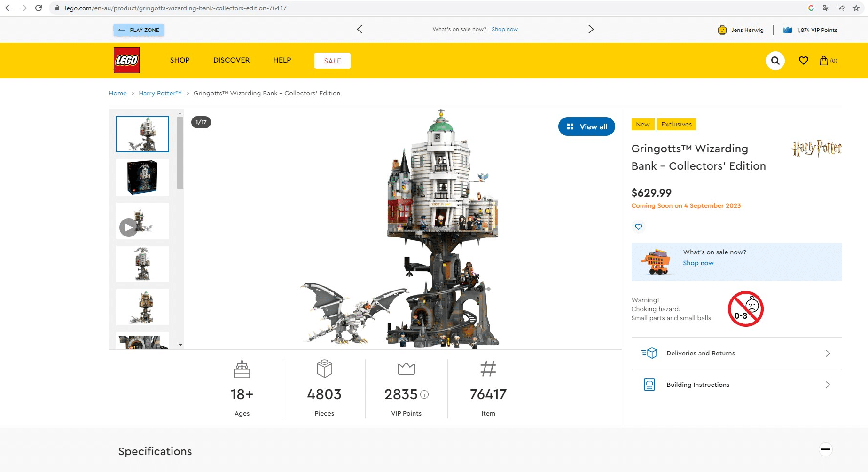Viewport: 868px width, 472px height.
Task: Click the Gringotts product title
Action: pyautogui.click(x=699, y=157)
